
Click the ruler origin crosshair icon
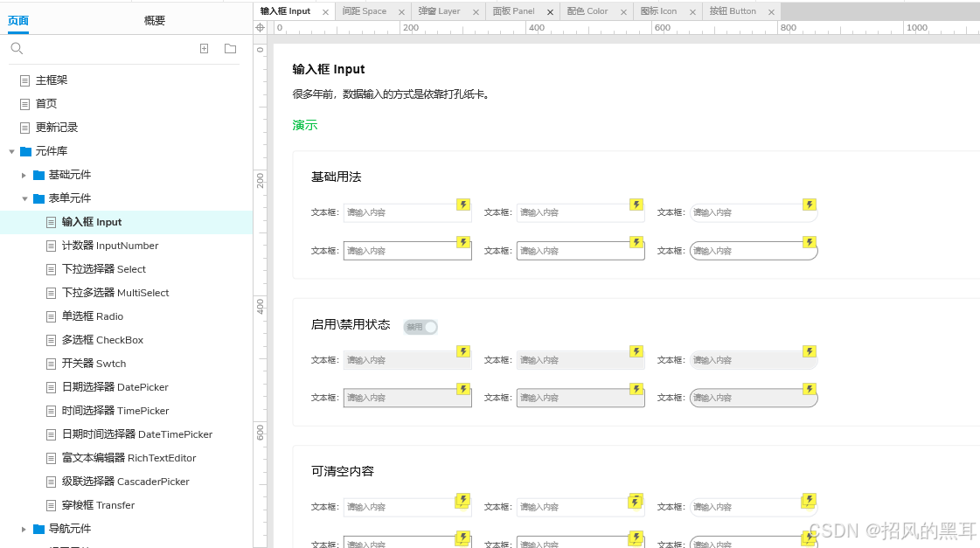[x=260, y=27]
